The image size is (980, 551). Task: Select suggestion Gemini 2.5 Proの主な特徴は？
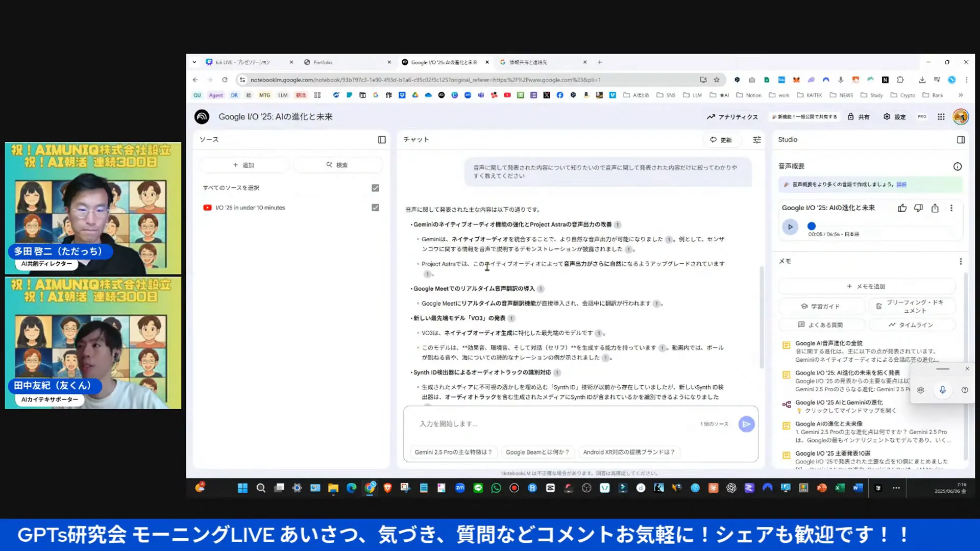click(x=453, y=453)
